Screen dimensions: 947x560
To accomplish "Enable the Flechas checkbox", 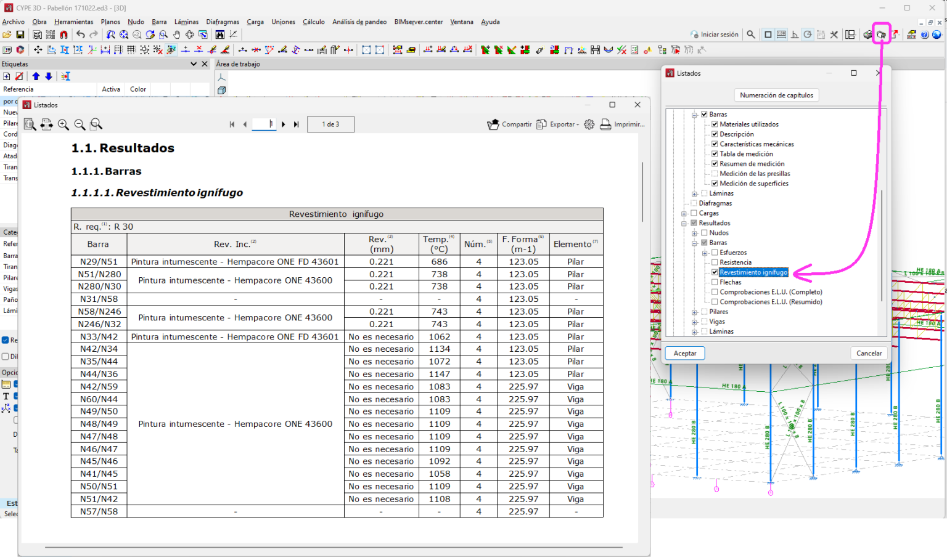I will click(x=715, y=282).
